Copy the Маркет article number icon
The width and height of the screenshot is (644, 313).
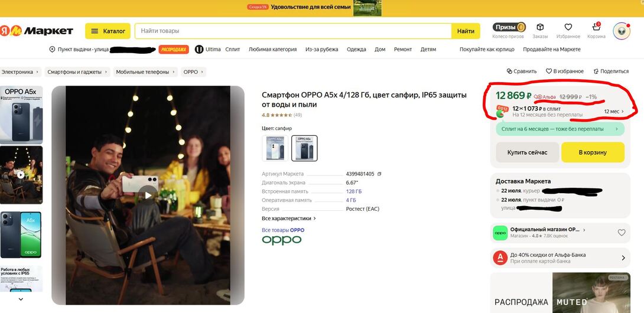(x=379, y=174)
